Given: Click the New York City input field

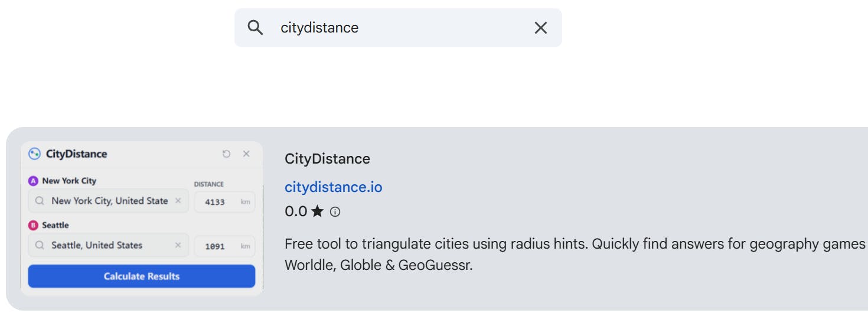Looking at the screenshot, I should (109, 201).
